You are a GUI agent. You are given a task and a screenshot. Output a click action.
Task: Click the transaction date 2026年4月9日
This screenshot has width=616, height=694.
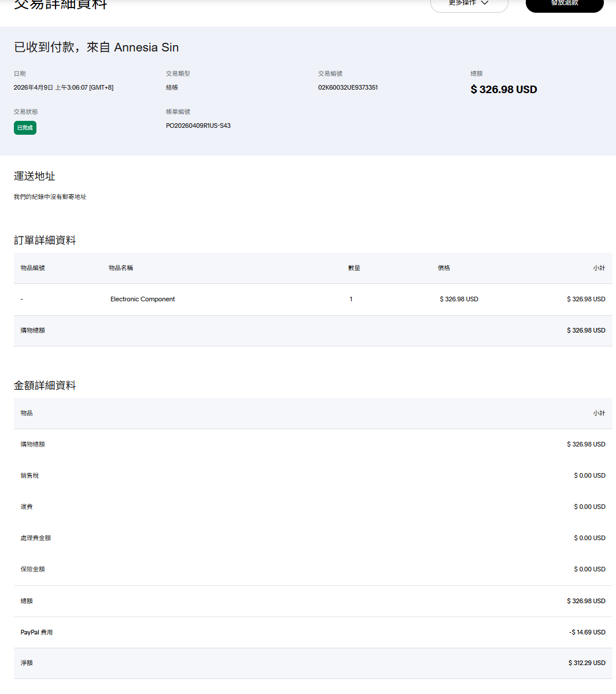tap(34, 87)
